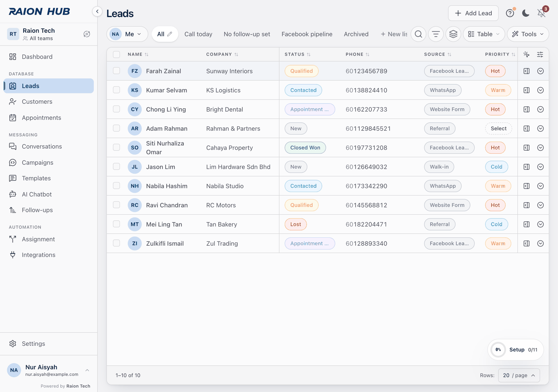Image resolution: width=558 pixels, height=392 pixels.
Task: Check the Nabila Hashim row checkbox
Action: [x=116, y=186]
